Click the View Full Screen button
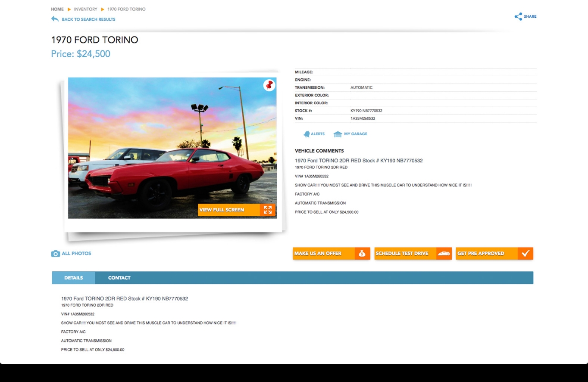 click(237, 210)
